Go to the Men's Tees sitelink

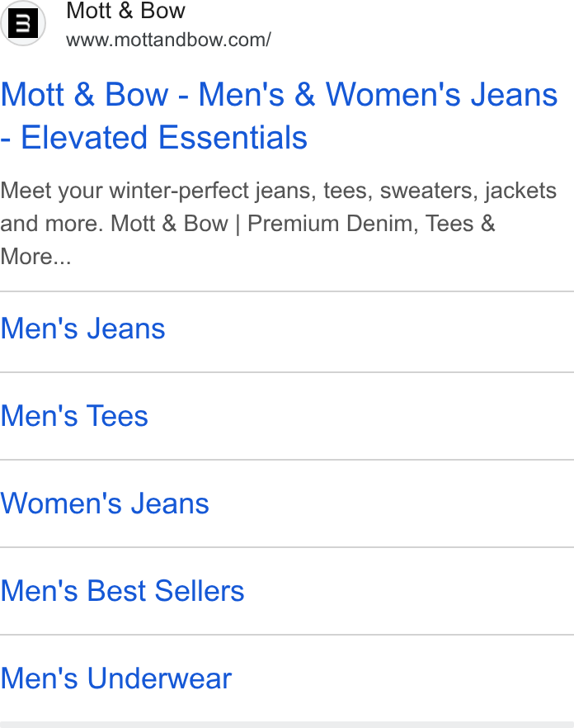[x=74, y=415]
